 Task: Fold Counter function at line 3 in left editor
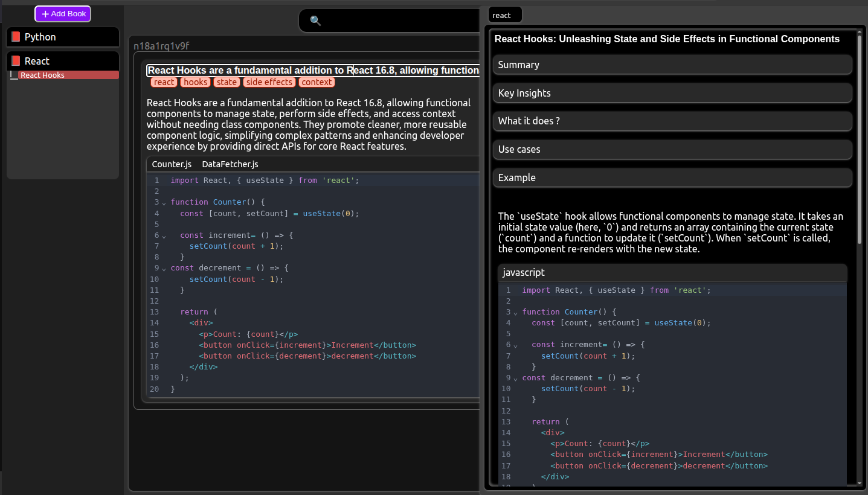164,203
